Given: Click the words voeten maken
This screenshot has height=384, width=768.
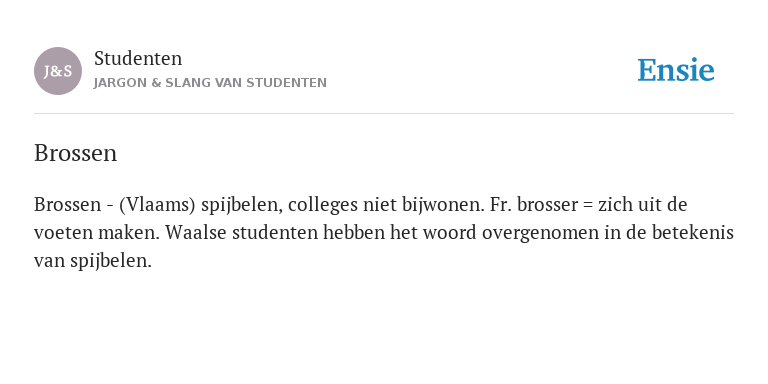Looking at the screenshot, I should 97,233.
